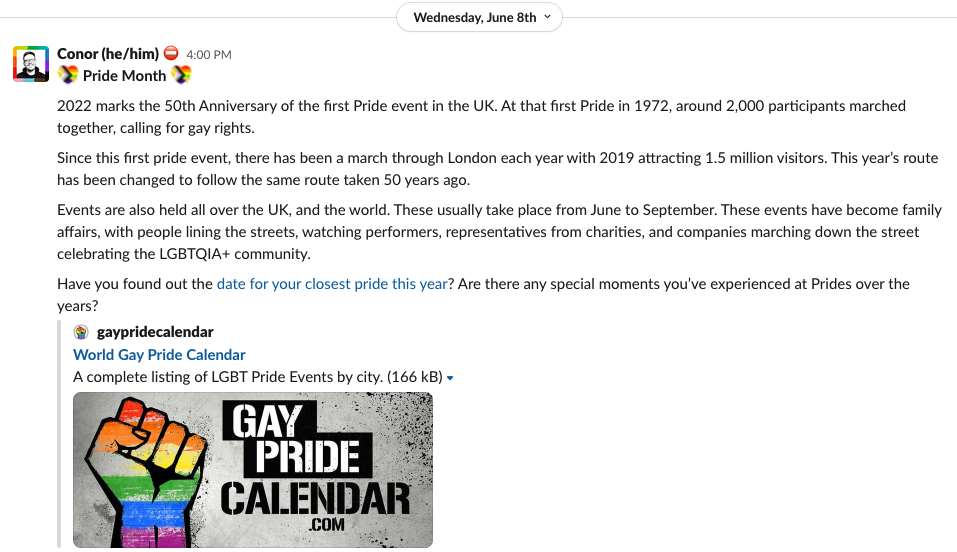Click the Gay Pride Calendar .com logo text

[315, 467]
